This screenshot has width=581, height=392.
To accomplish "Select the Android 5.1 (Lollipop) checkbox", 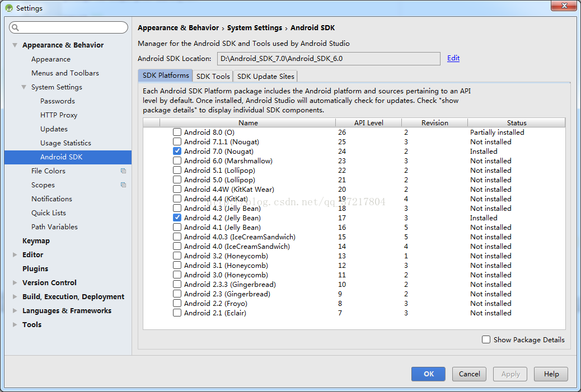I will 177,170.
